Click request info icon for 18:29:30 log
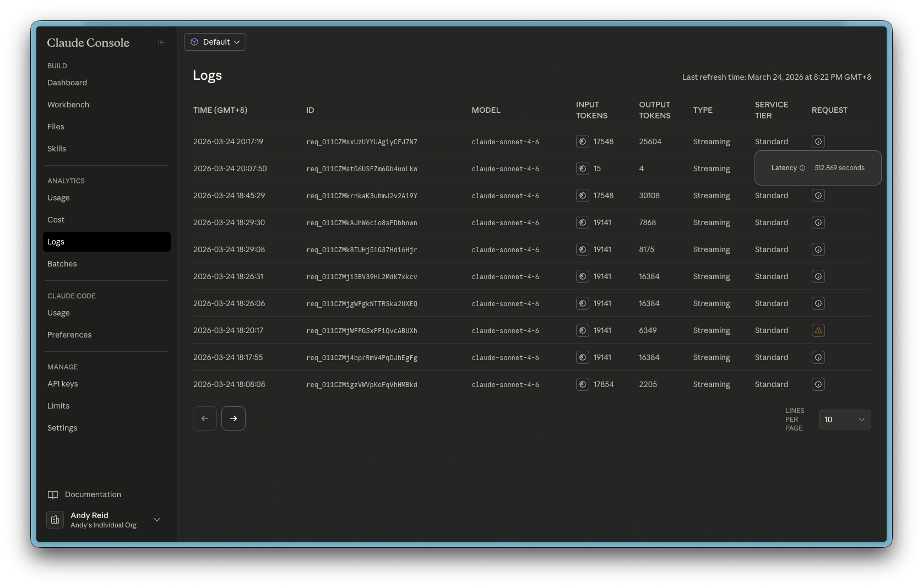Viewport: 923px width, 588px height. (818, 222)
